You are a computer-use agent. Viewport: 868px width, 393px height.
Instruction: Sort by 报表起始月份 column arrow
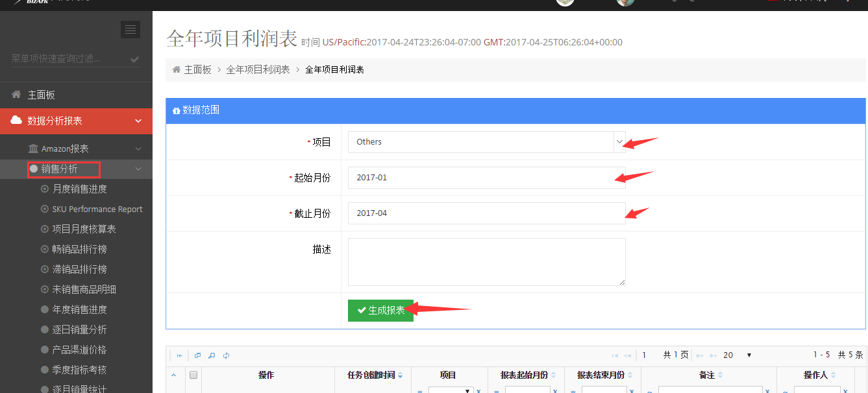[553, 375]
